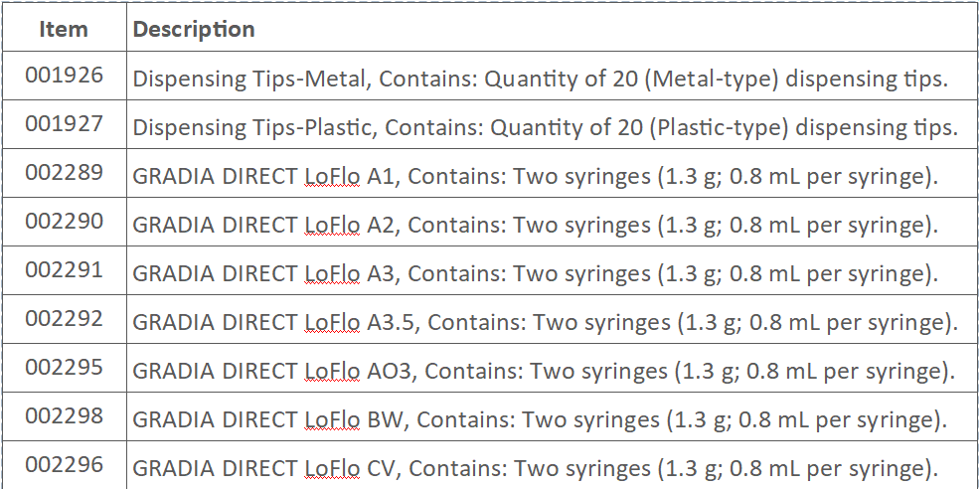Image resolution: width=980 pixels, height=489 pixels.
Task: Select item number 001927 cell
Action: point(64,124)
